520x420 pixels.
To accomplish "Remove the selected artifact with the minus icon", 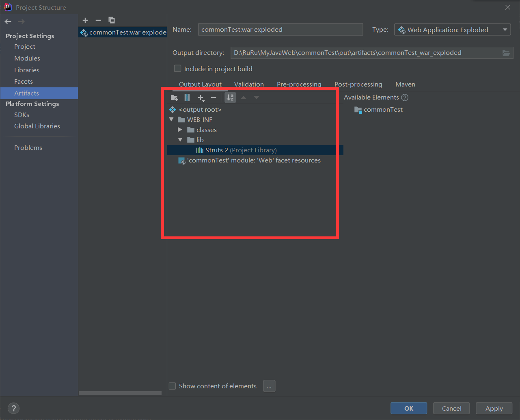I will [98, 20].
